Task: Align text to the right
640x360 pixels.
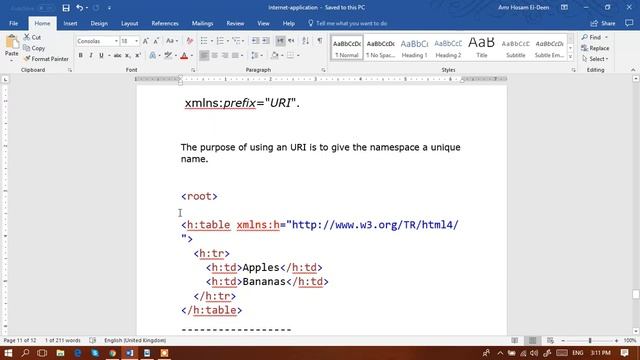Action: [225, 56]
